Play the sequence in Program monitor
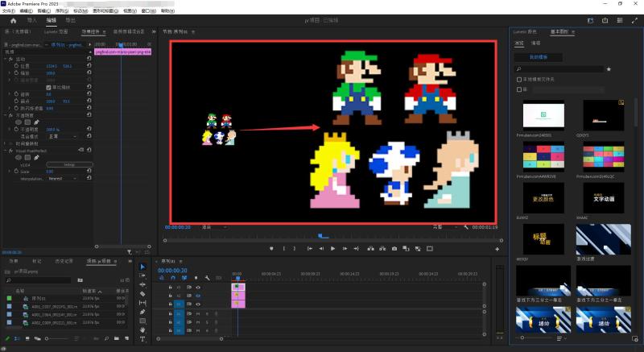Image resolution: width=644 pixels, height=352 pixels. tap(332, 249)
